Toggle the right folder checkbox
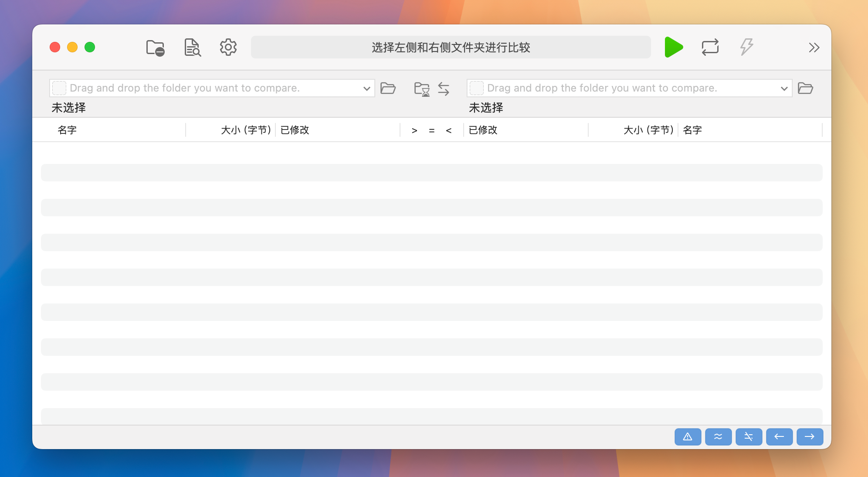This screenshot has width=868, height=477. coord(477,88)
